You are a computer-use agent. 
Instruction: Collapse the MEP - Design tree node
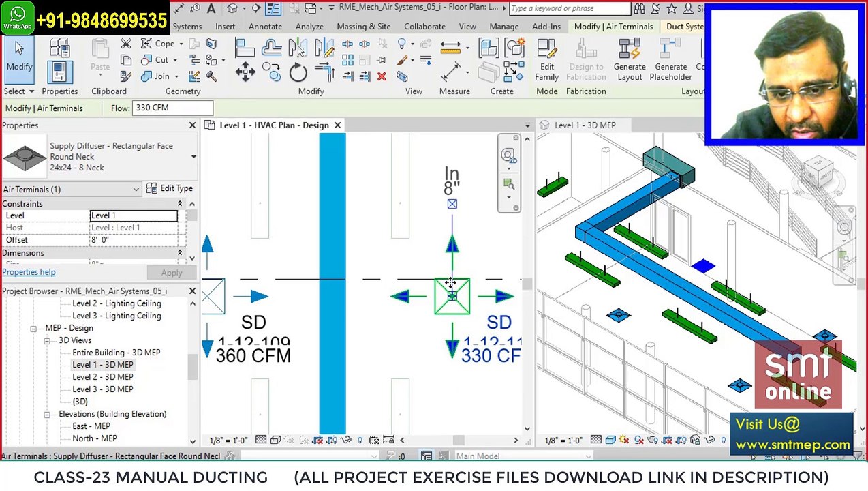pyautogui.click(x=33, y=328)
